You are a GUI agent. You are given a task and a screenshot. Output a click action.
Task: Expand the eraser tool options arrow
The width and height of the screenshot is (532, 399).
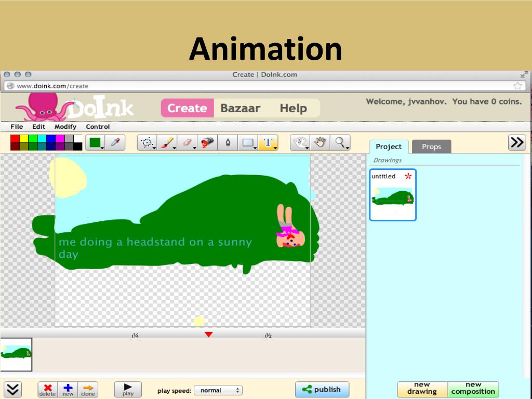coord(194,148)
